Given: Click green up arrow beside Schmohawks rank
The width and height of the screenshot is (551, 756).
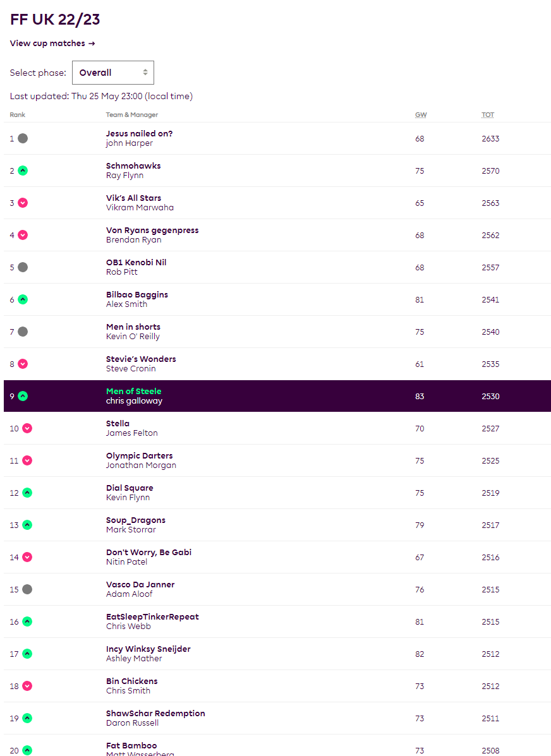Looking at the screenshot, I should click(x=23, y=171).
